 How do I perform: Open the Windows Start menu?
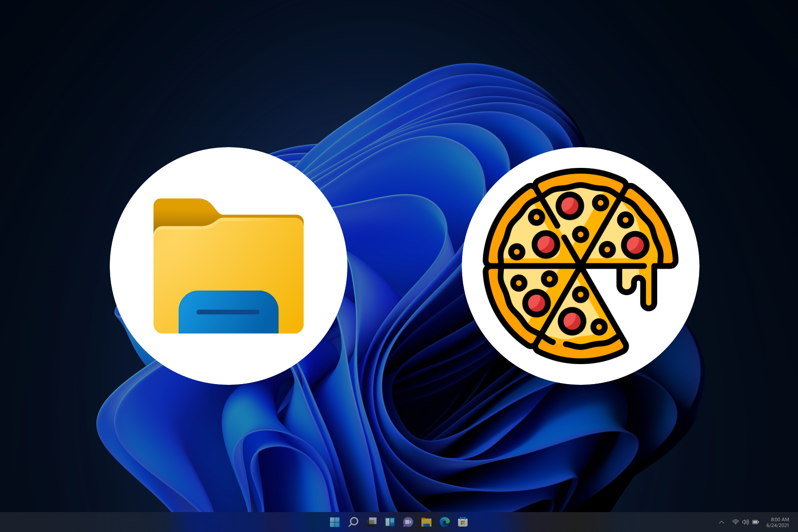click(x=335, y=522)
